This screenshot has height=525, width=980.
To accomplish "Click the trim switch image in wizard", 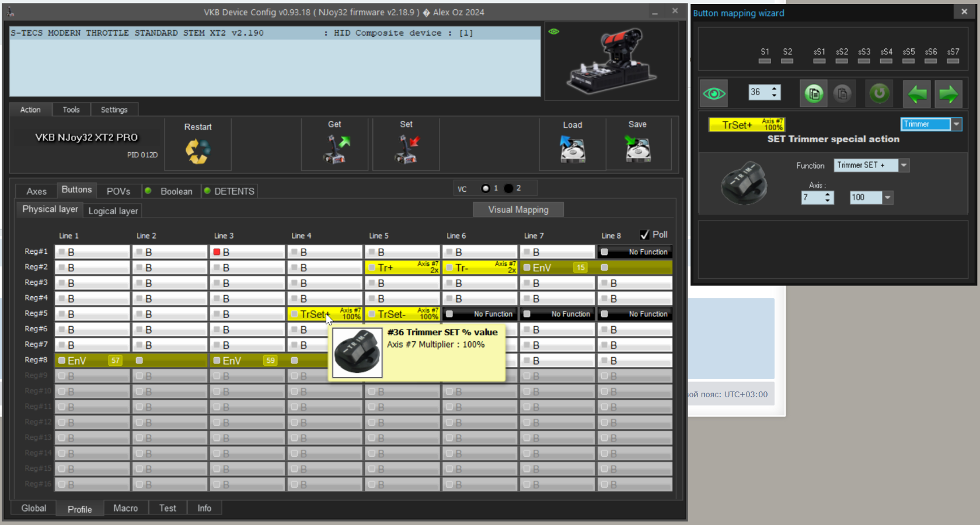I will [744, 183].
